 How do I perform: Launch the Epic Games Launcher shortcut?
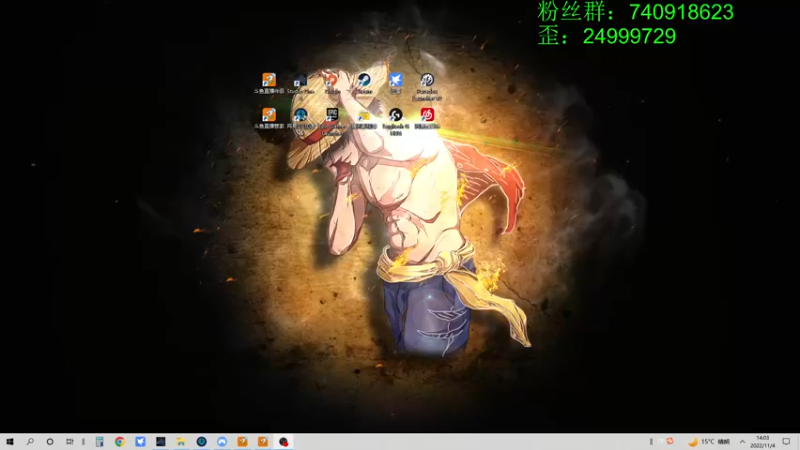(x=332, y=121)
